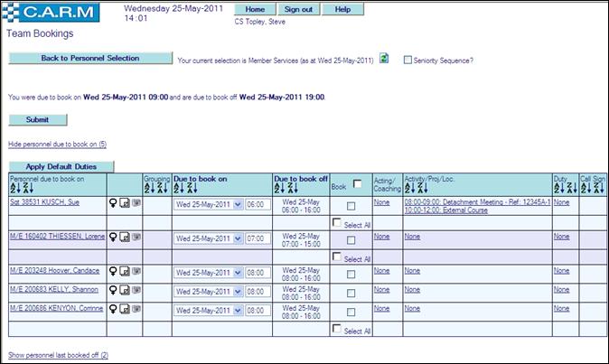Click the 08:00 time field for KELLY, Shannon

coord(256,291)
